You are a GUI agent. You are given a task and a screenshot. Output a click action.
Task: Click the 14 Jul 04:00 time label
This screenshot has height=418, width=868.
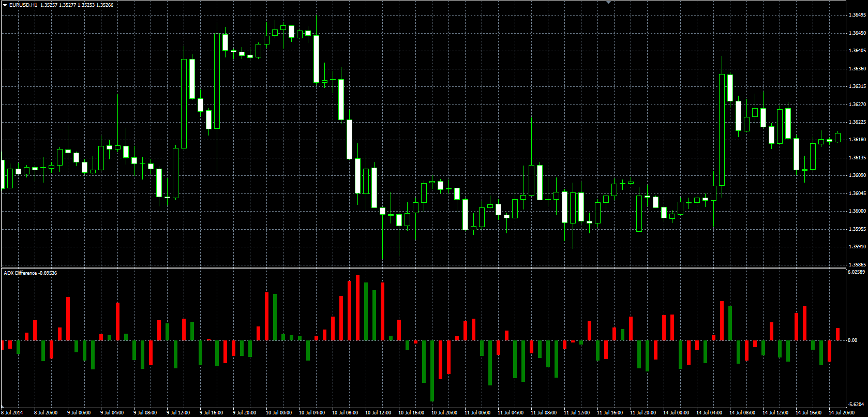[x=709, y=413]
